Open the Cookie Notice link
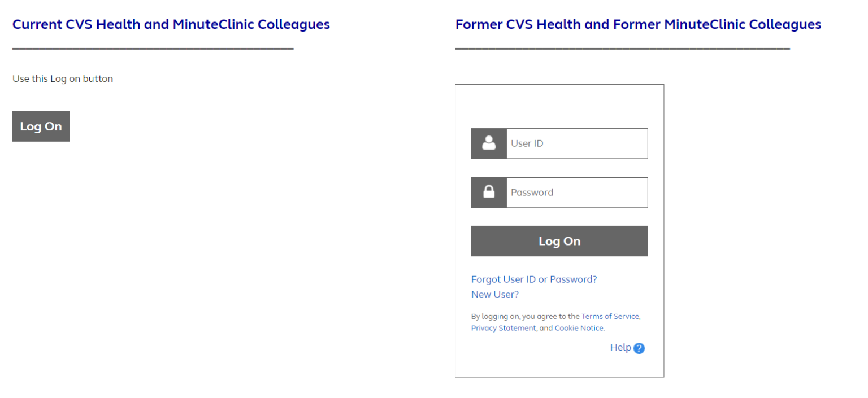The image size is (868, 398). click(579, 328)
